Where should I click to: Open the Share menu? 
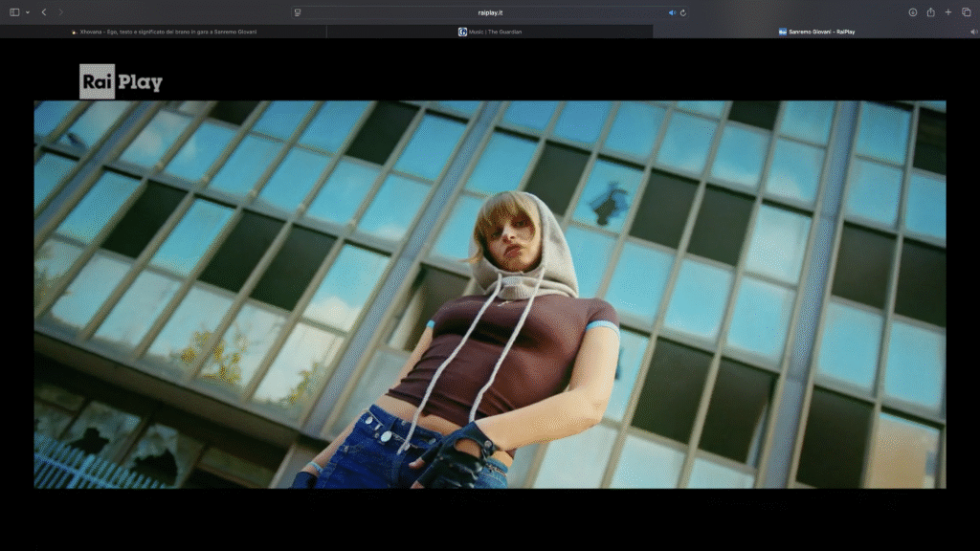click(930, 12)
